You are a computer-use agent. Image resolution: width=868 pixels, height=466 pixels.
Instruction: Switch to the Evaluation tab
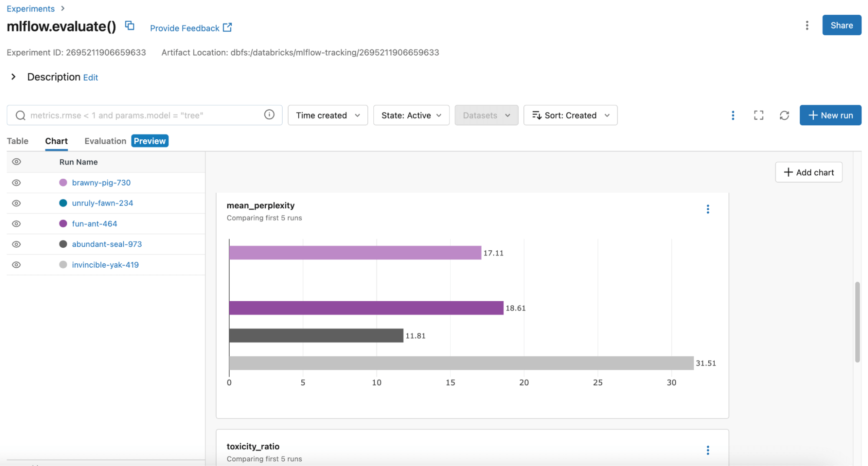105,141
